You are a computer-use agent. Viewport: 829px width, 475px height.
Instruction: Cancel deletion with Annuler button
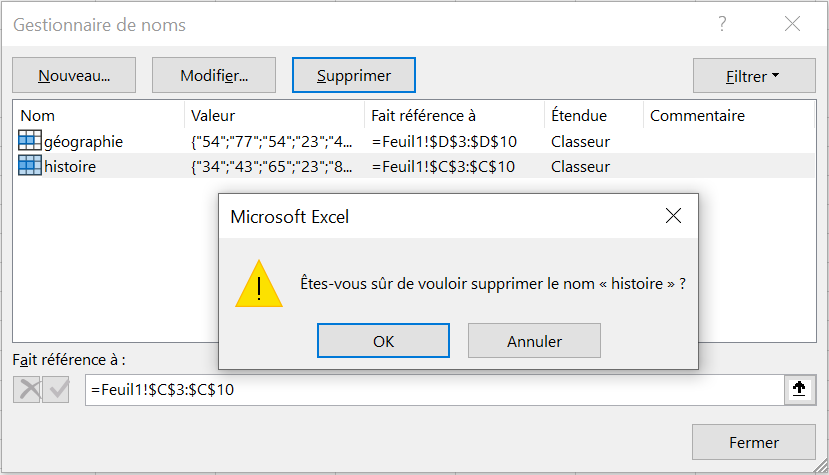click(x=534, y=341)
